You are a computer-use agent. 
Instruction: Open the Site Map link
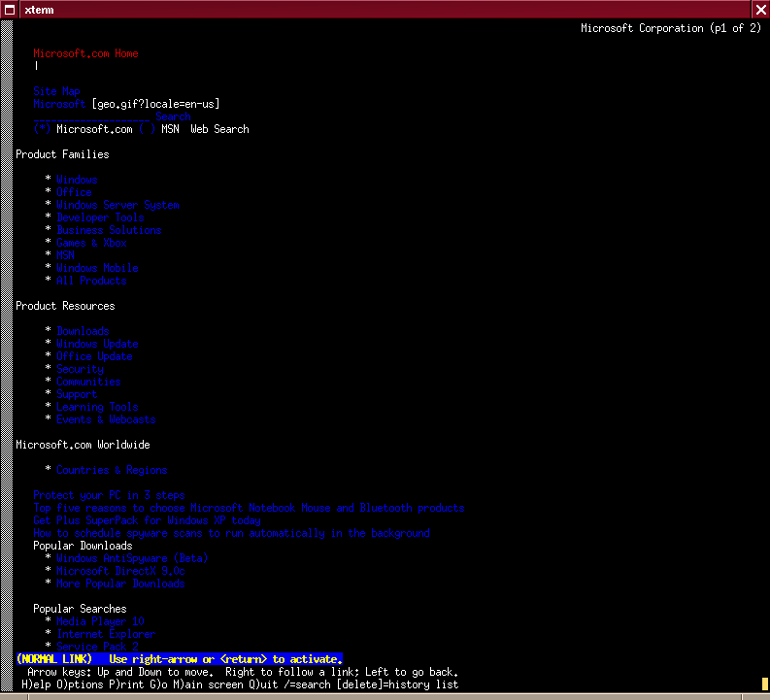click(56, 91)
